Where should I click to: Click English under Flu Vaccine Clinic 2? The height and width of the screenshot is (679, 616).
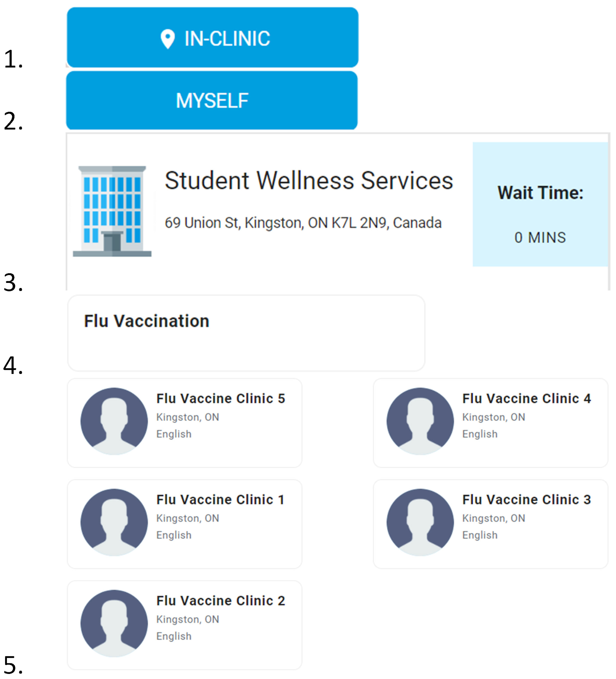tap(174, 636)
